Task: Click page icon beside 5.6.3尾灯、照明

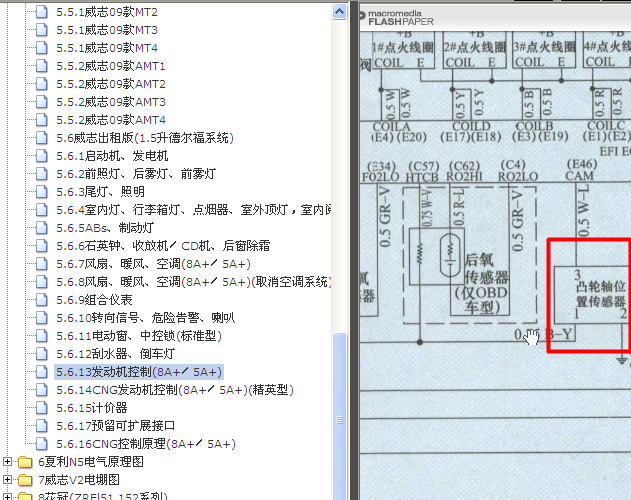Action: point(41,192)
